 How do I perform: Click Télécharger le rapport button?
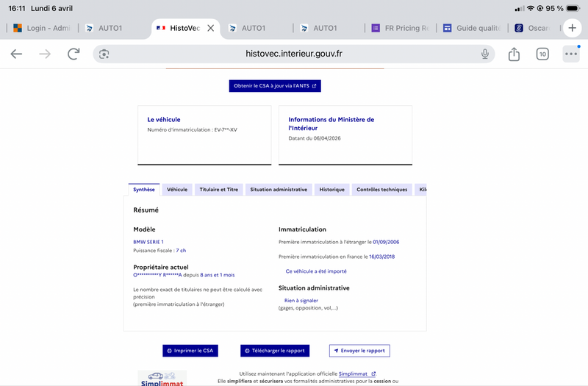(275, 351)
